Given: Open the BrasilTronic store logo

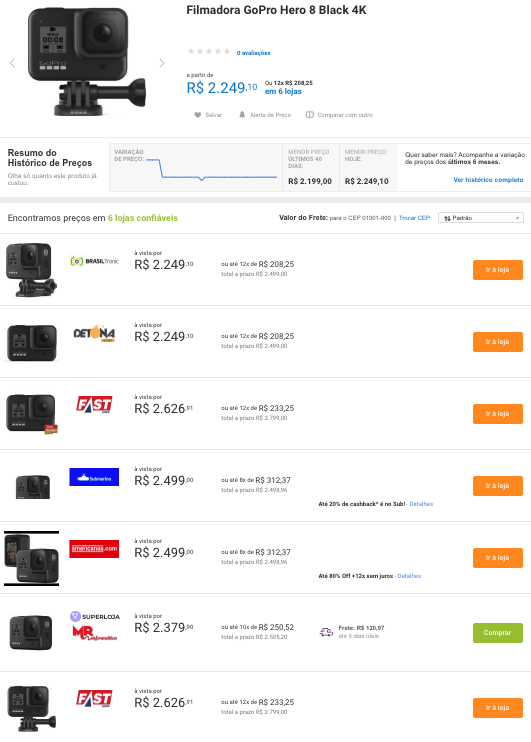Looking at the screenshot, I should [x=94, y=261].
